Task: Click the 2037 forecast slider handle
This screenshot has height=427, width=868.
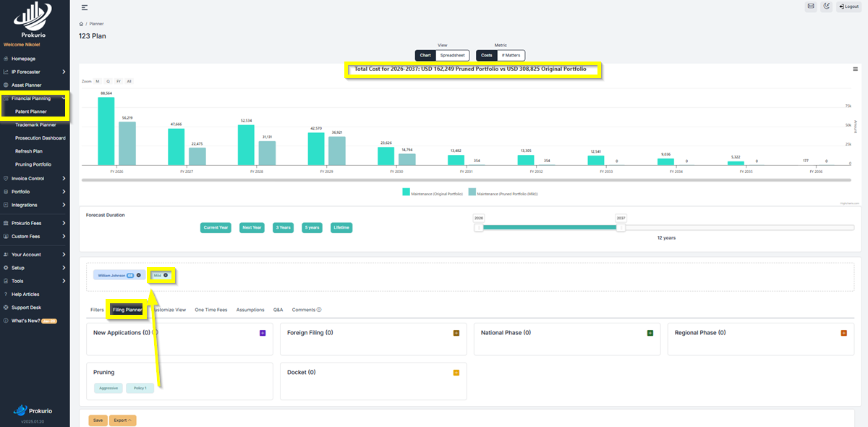Action: [621, 227]
